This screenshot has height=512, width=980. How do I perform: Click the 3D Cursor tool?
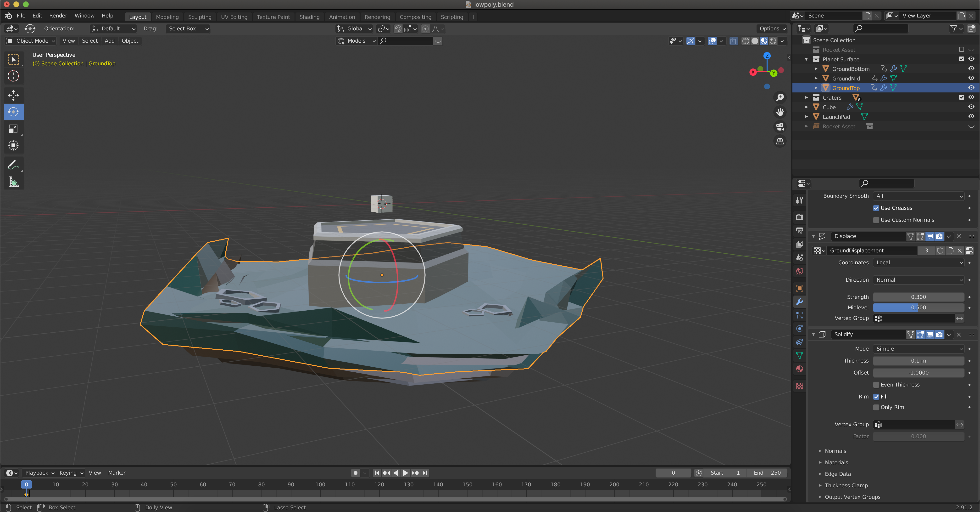(x=13, y=76)
